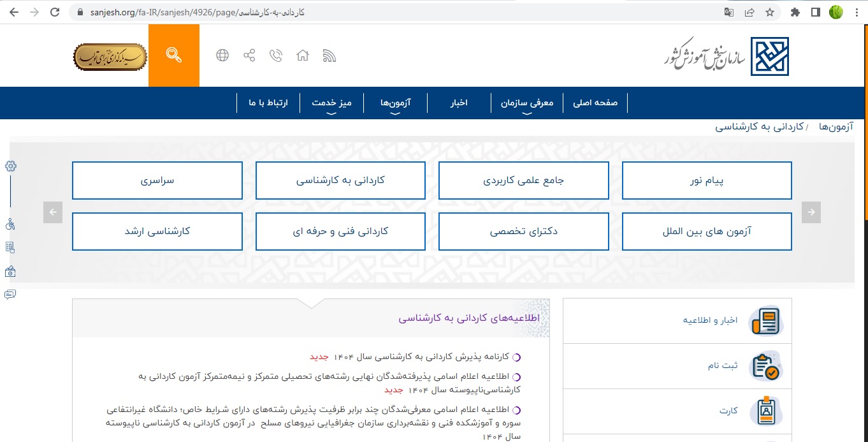Viewport: 868px width, 442px height.
Task: Open the RSS feed icon
Action: point(329,55)
